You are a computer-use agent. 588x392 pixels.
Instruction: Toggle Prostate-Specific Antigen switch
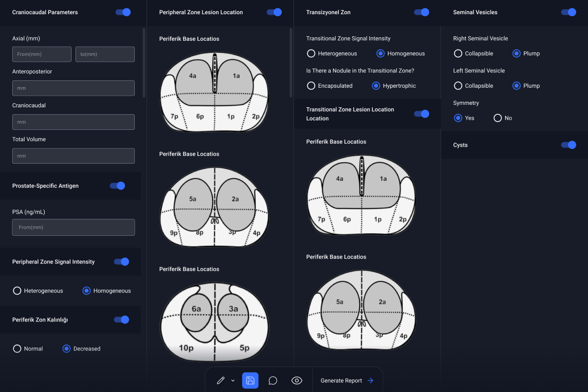point(118,186)
